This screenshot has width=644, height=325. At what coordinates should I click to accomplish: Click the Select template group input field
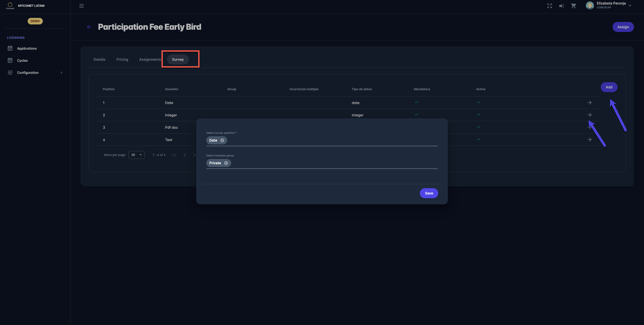[x=332, y=163]
